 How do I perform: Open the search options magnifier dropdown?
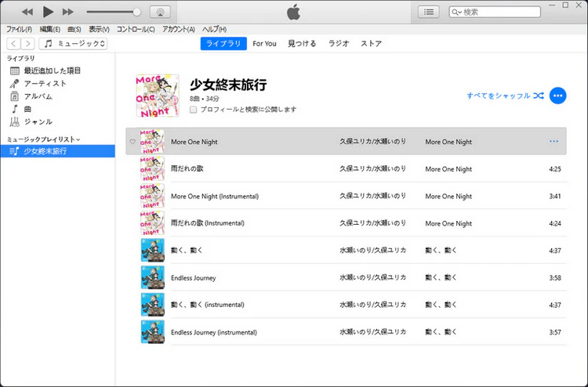pos(456,12)
